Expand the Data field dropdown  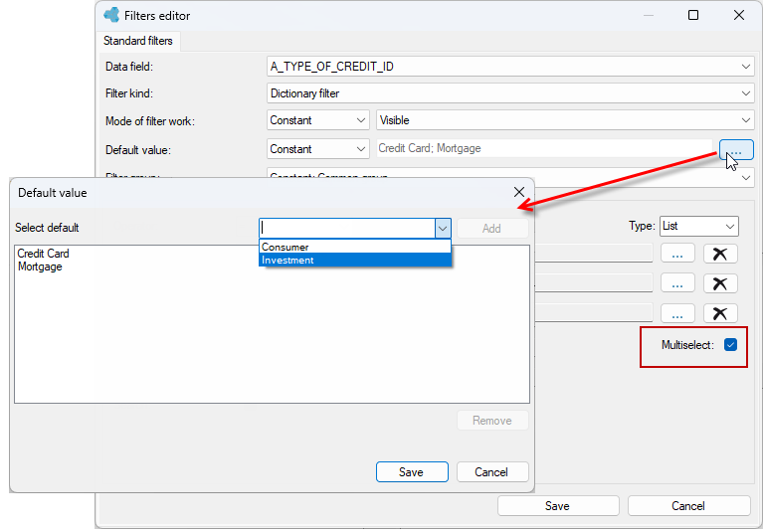coord(745,67)
